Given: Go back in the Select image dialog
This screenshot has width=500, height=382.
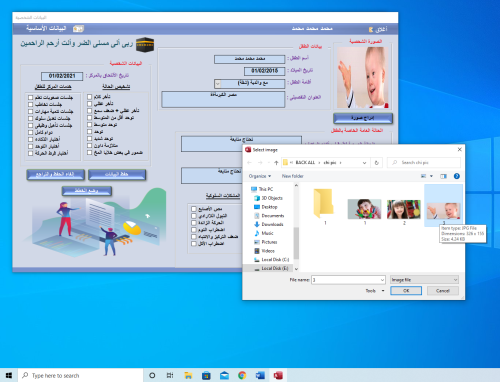Looking at the screenshot, I should (x=249, y=163).
